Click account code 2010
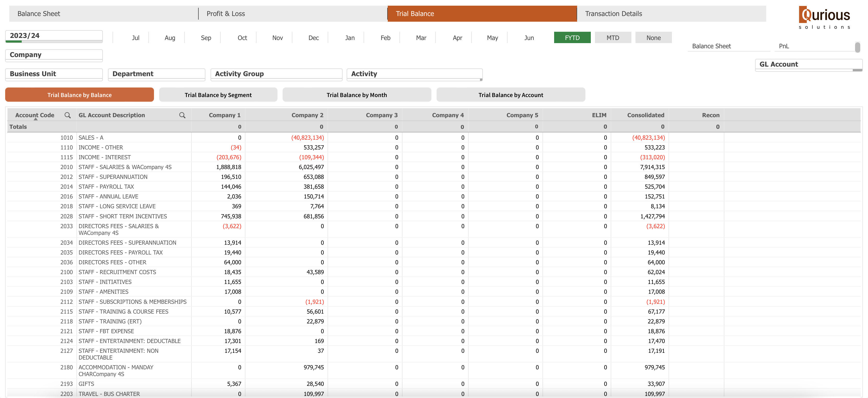This screenshot has height=398, width=868. pos(66,167)
